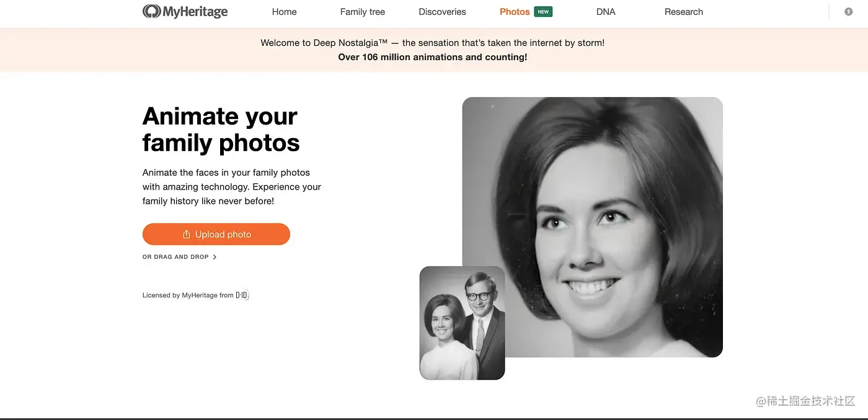
Task: Click 'Licensed by MyHeritage from' text
Action: tap(188, 295)
